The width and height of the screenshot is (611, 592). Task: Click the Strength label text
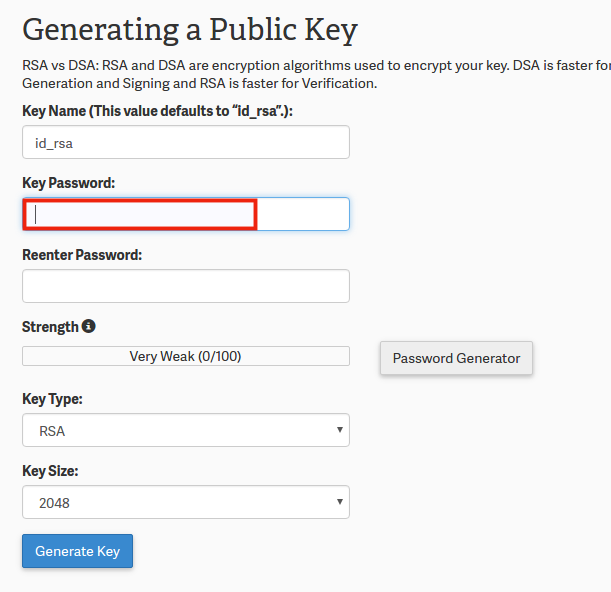[50, 327]
